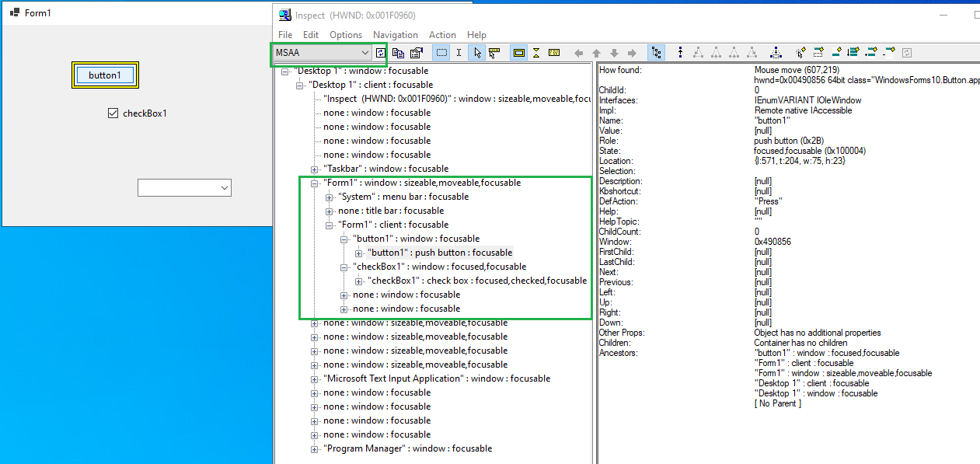Viewport: 980px width, 464px height.
Task: Toggle the cursor tracking arrow icon
Action: click(494, 52)
